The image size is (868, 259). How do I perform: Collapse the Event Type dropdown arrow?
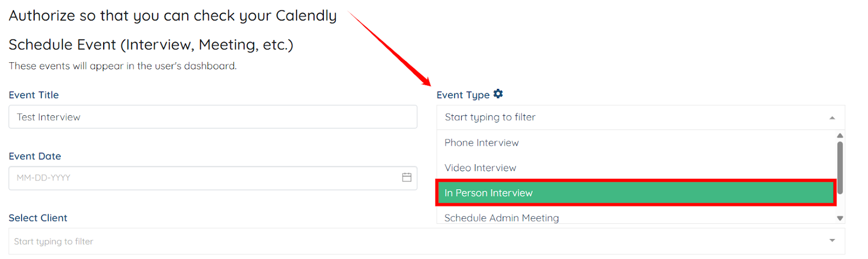tap(832, 118)
